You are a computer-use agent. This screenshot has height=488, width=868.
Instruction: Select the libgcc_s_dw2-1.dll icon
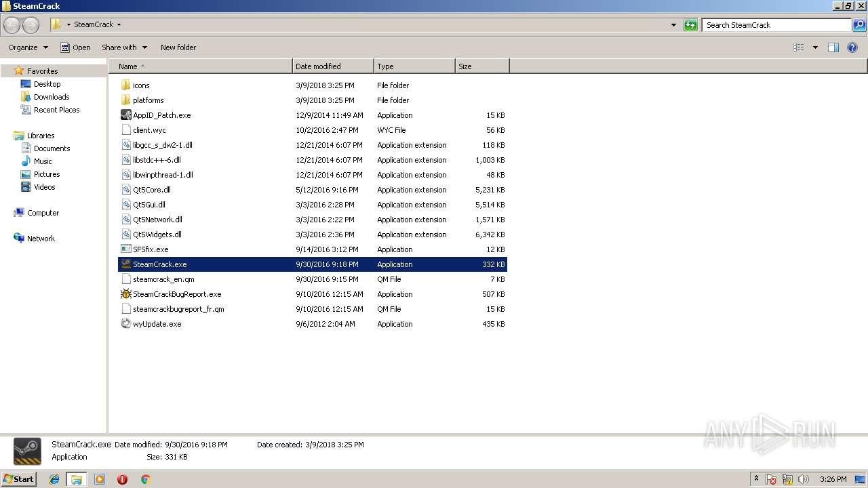coord(125,145)
